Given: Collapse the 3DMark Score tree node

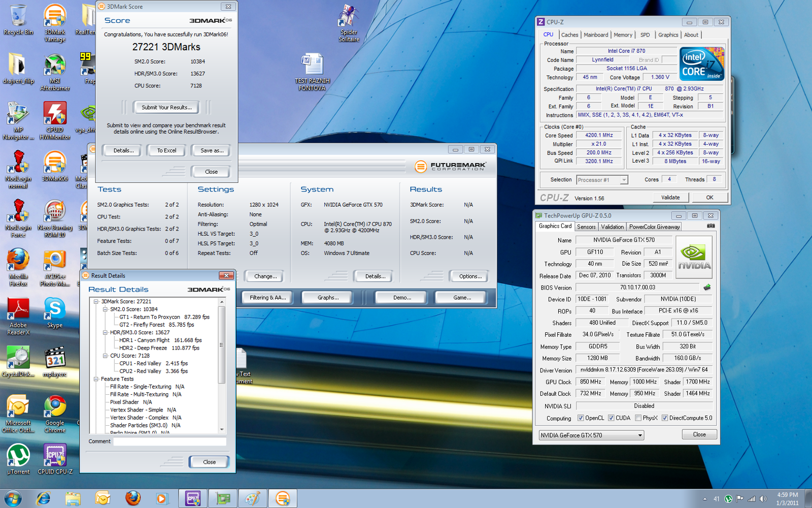Looking at the screenshot, I should (x=96, y=301).
